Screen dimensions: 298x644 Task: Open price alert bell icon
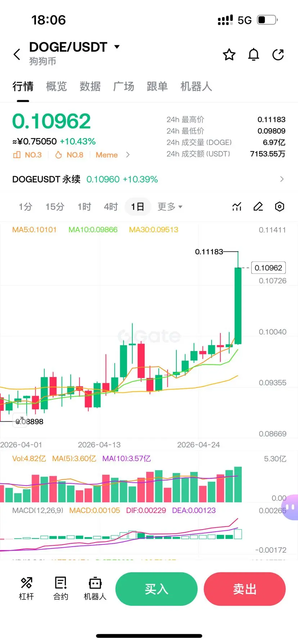point(254,55)
